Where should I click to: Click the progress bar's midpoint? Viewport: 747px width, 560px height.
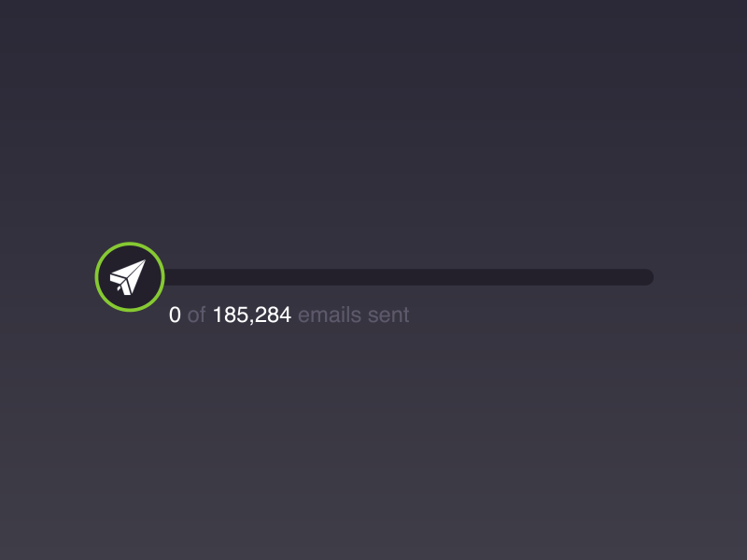tap(408, 277)
